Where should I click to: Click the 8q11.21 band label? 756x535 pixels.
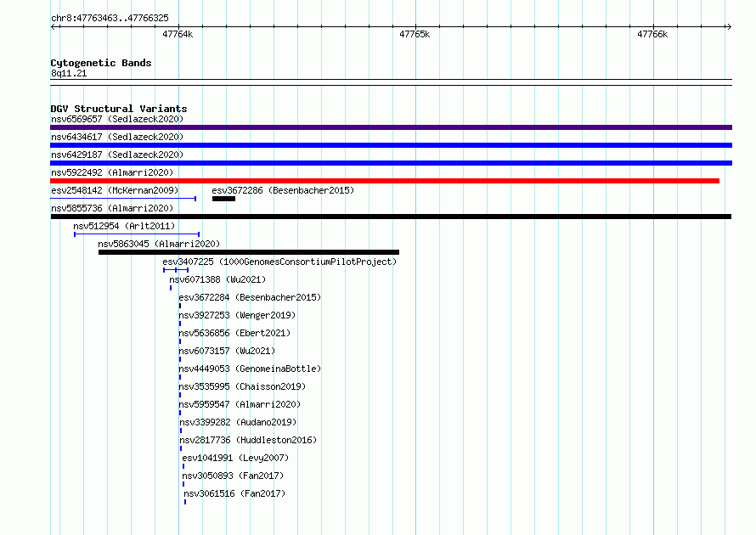pyautogui.click(x=69, y=73)
